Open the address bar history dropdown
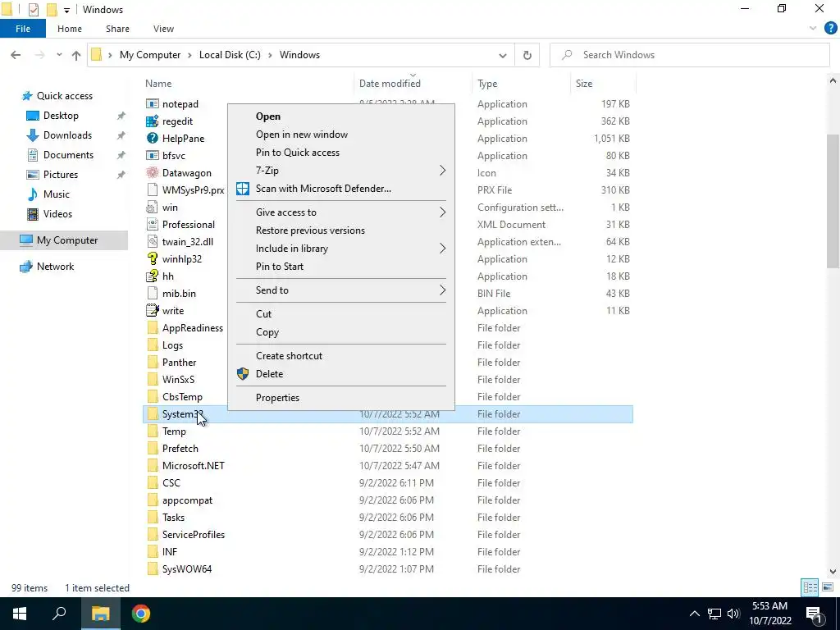 click(503, 55)
